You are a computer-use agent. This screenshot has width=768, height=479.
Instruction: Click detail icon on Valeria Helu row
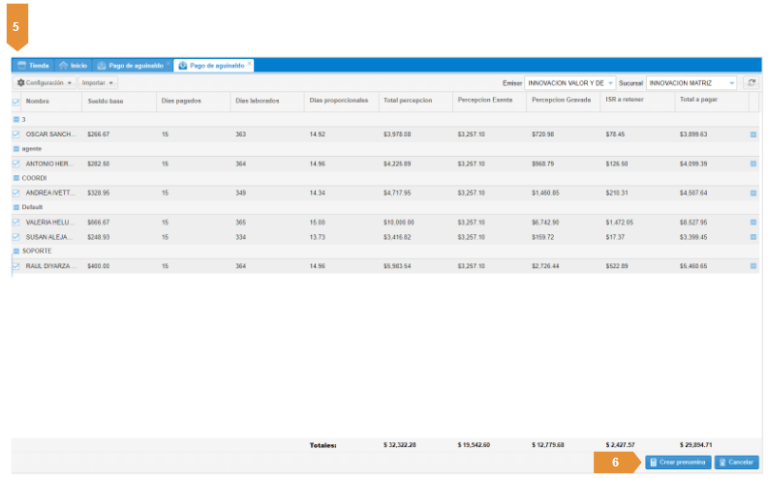[x=753, y=222]
